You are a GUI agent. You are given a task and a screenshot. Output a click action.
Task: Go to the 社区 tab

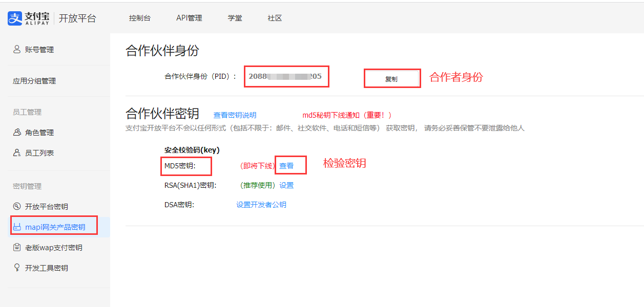pos(275,18)
